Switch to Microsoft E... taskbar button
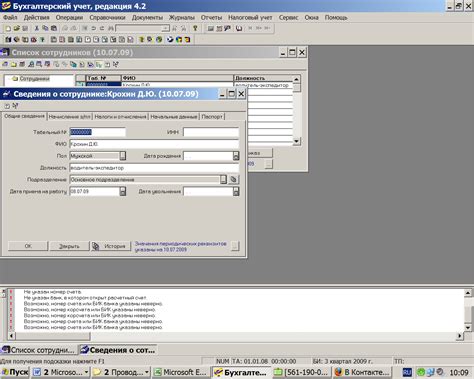 pos(181,372)
